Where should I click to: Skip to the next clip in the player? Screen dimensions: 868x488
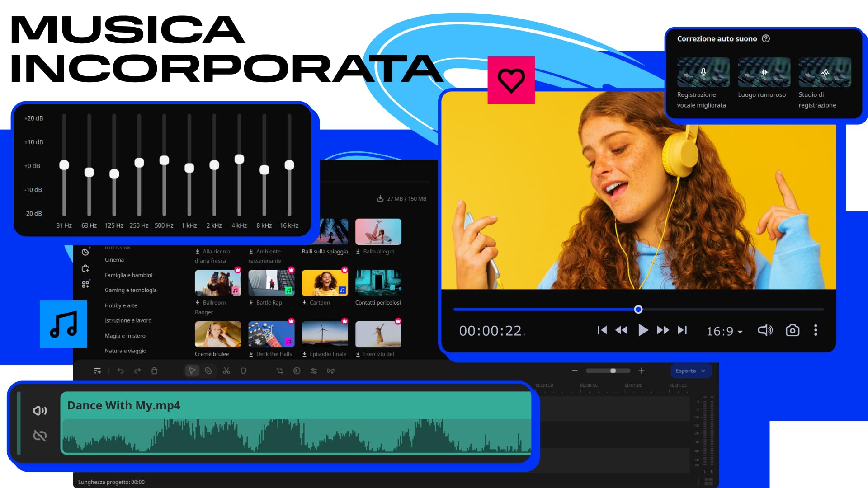click(x=682, y=330)
